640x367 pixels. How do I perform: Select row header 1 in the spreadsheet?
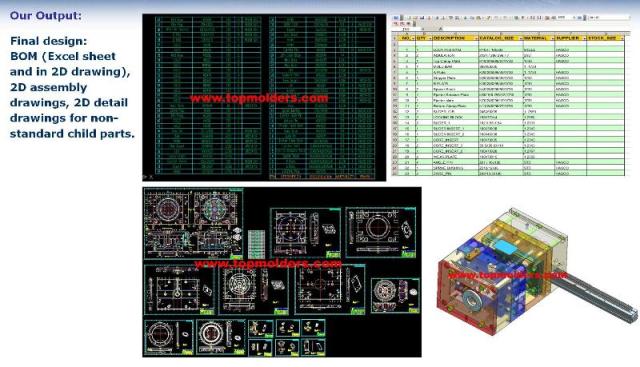coord(394,38)
